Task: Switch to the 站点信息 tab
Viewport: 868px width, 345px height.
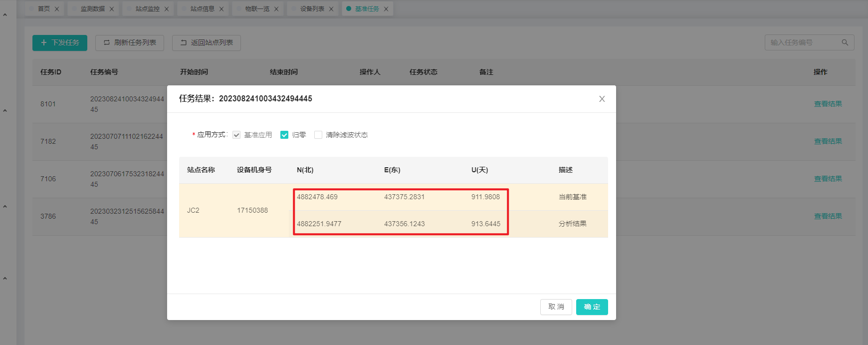Action: [x=202, y=9]
